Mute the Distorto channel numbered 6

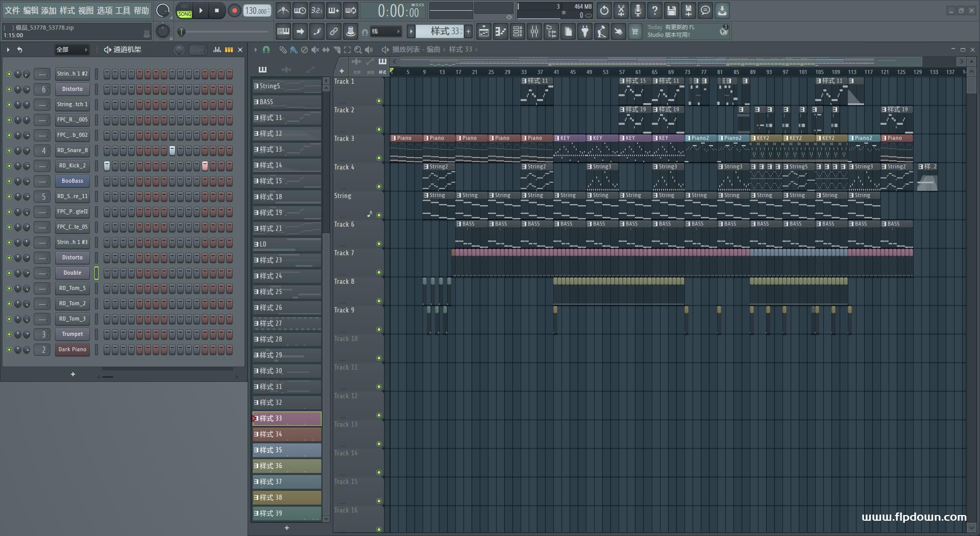click(9, 89)
